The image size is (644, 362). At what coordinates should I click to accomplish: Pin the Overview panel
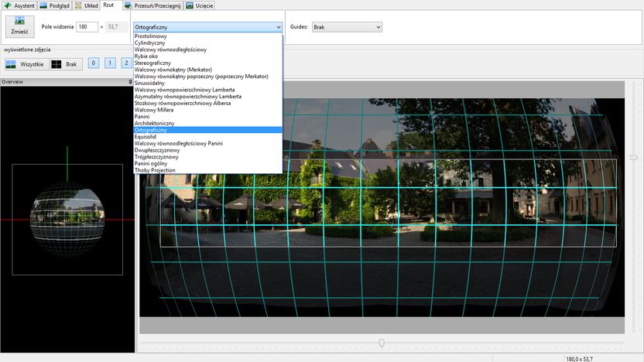131,82
